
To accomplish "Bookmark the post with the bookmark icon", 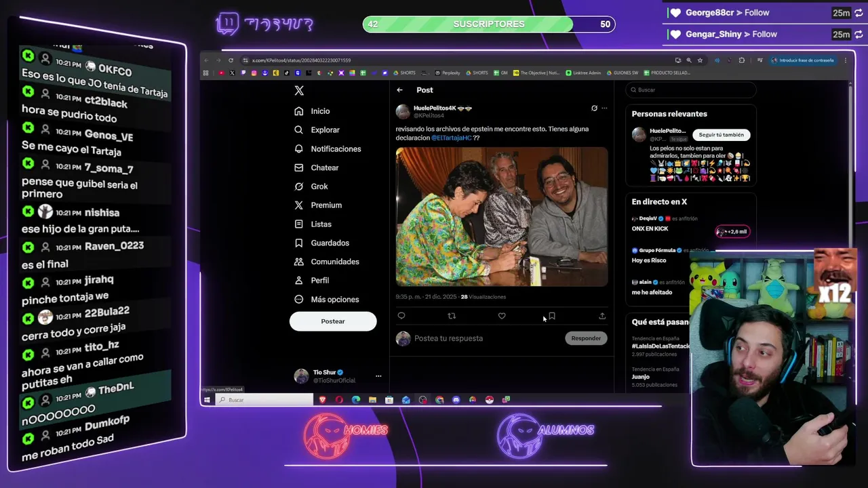I will coord(552,316).
